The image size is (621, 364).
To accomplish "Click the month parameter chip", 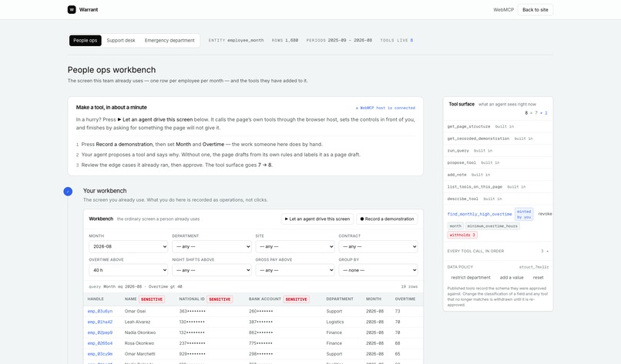I will click(455, 226).
